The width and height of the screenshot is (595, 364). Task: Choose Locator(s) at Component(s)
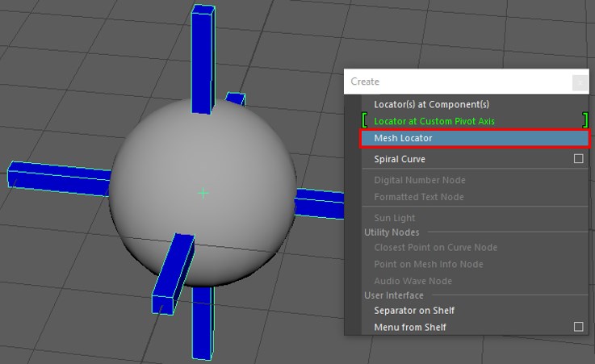(x=431, y=104)
